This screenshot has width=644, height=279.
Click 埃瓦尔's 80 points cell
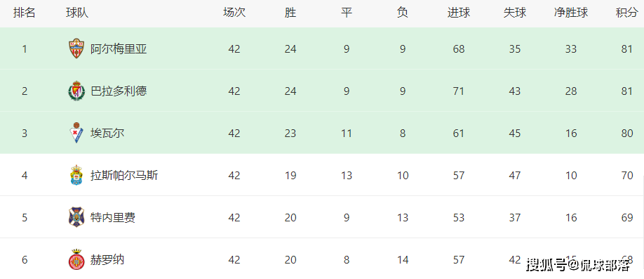[627, 134]
